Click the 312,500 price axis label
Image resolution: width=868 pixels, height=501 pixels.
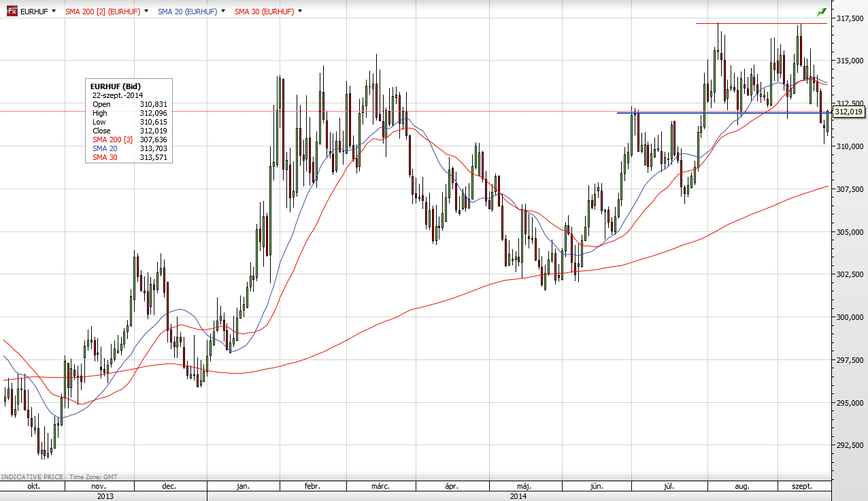click(x=850, y=103)
